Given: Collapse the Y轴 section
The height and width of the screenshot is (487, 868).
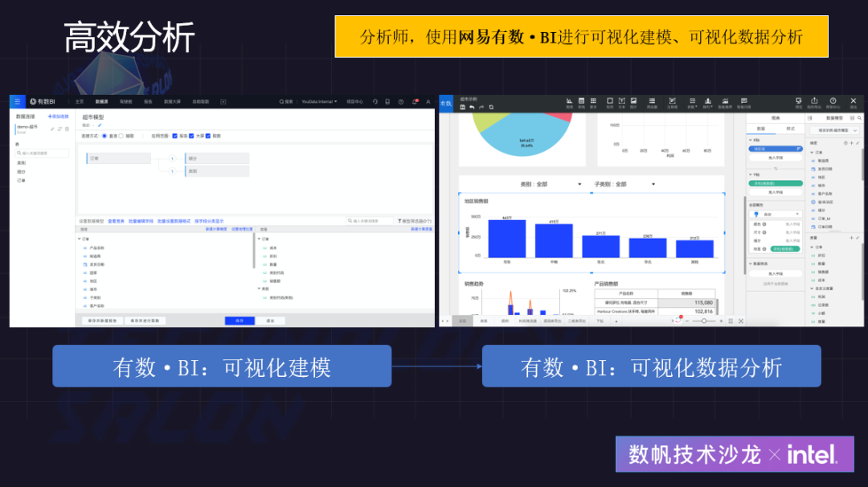Looking at the screenshot, I should pos(751,175).
